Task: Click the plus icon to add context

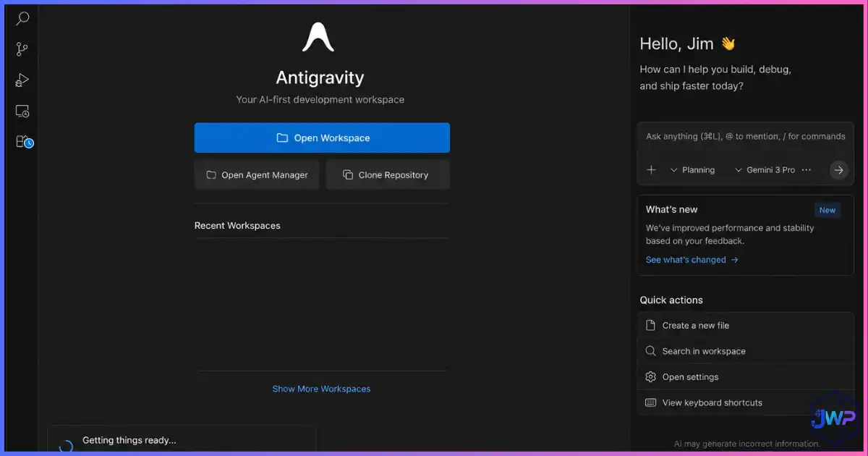Action: pos(651,170)
